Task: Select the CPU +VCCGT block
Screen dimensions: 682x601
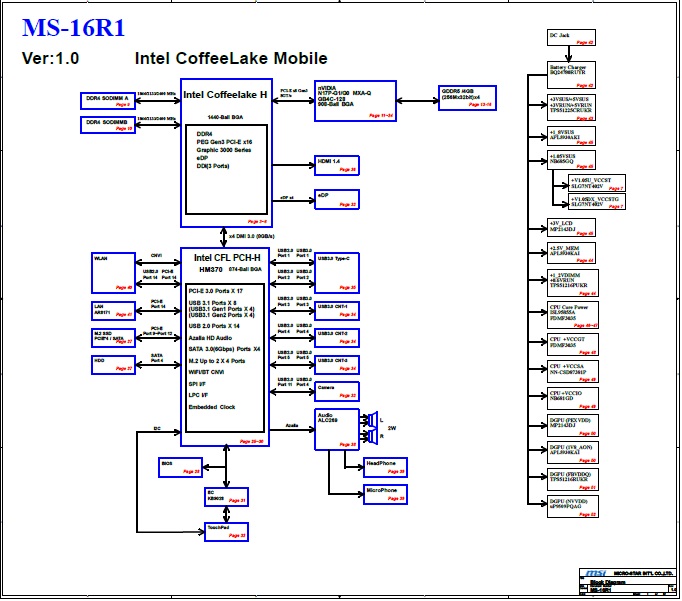Action: click(573, 344)
